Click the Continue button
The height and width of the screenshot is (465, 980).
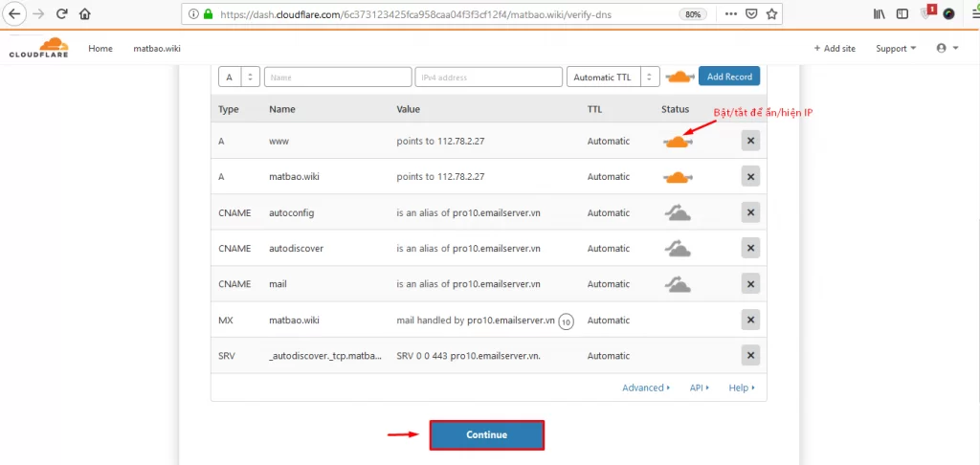(487, 435)
